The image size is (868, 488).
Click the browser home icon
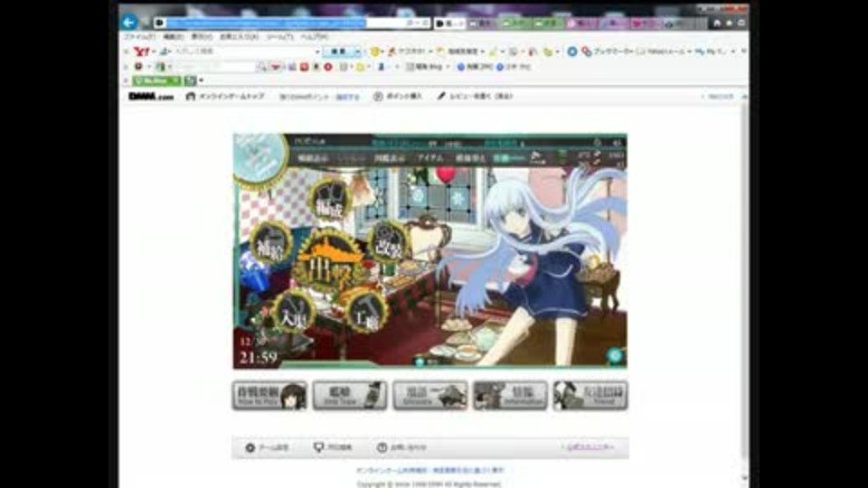point(717,23)
